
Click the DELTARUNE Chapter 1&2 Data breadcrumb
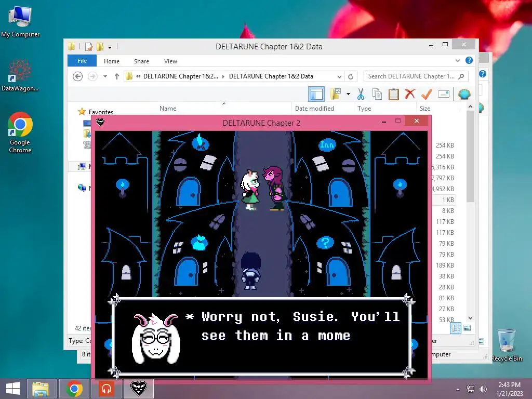tap(271, 76)
